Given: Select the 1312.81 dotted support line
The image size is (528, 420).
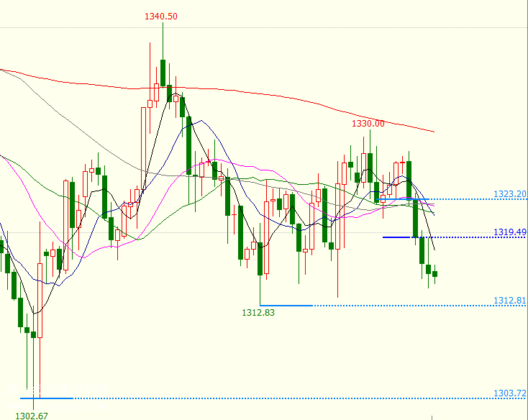Looking at the screenshot, I should tap(394, 306).
